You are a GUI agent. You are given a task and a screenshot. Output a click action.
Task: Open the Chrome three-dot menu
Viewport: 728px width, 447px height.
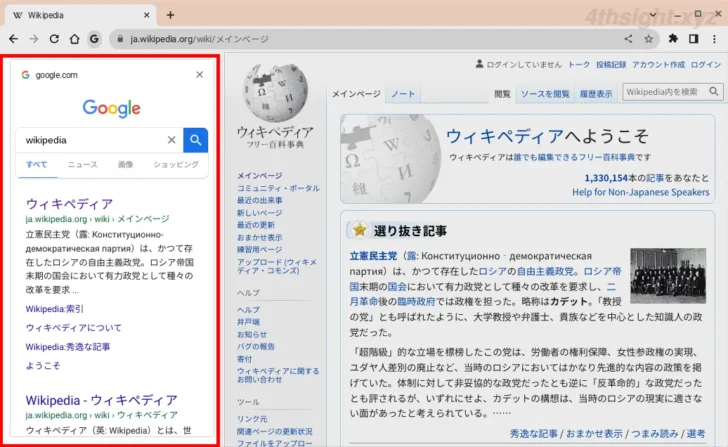point(714,39)
